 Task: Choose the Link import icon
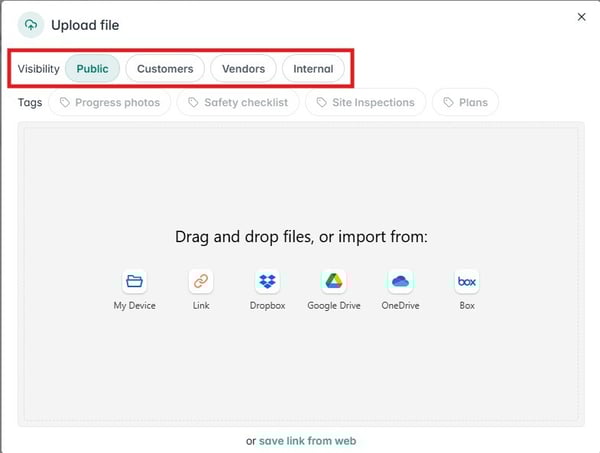coord(201,281)
